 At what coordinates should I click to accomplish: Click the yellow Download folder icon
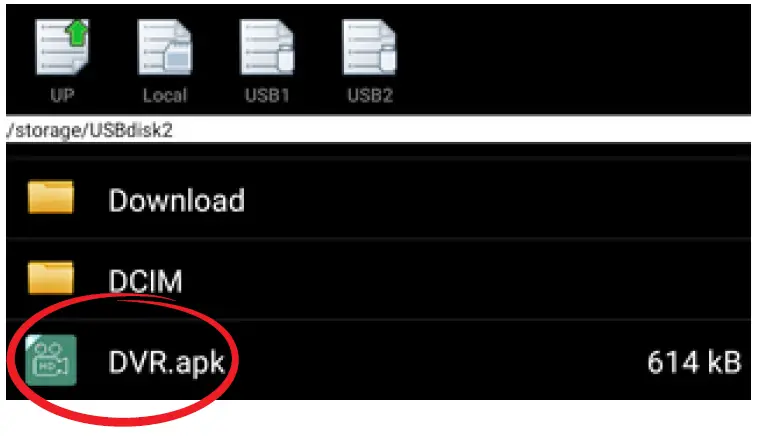[x=50, y=197]
